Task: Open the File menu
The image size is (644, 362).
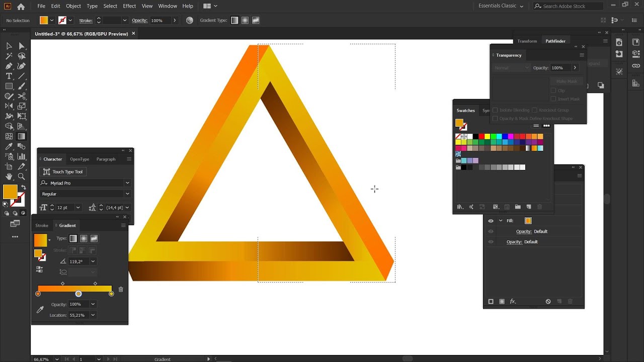Action: [41, 6]
